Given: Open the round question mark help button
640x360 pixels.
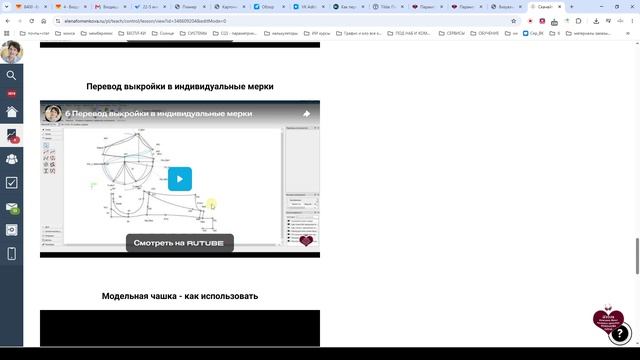Looking at the screenshot, I should pos(620,334).
